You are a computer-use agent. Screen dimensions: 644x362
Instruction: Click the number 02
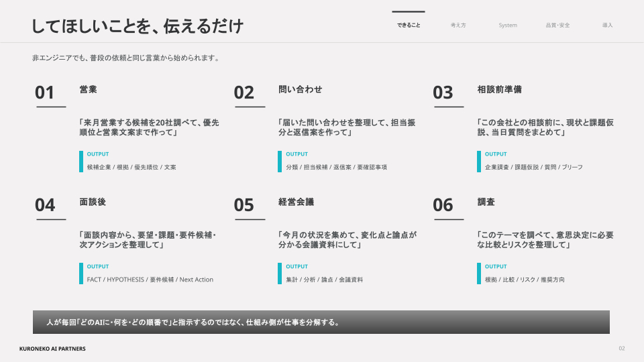tap(244, 93)
